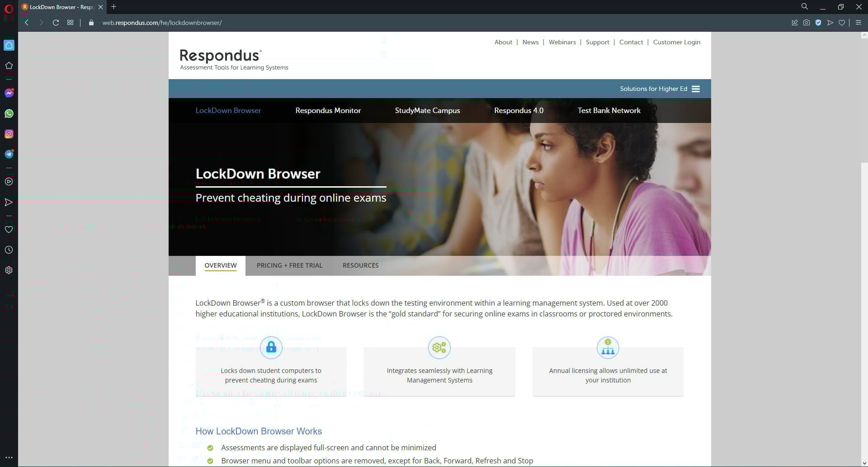Toggle the VPN badge in the address bar

[818, 22]
